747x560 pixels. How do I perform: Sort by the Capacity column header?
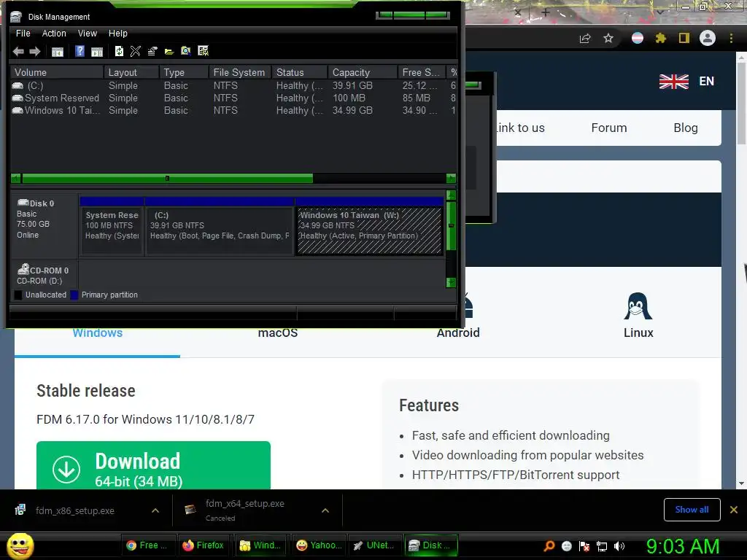coord(363,72)
